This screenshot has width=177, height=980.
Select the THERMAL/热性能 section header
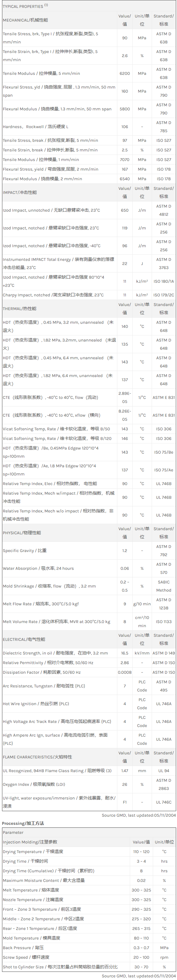[20, 309]
